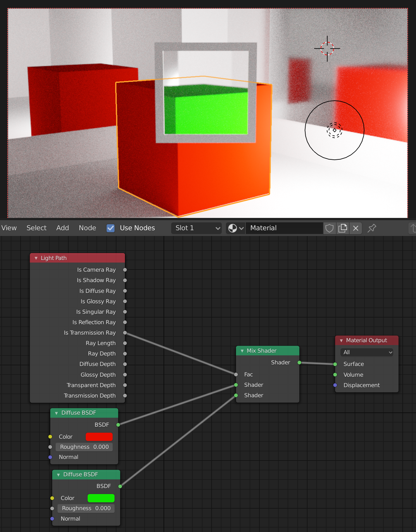Adjust Roughness of the green Diffuse BSDF
This screenshot has width=416, height=532.
[x=86, y=508]
